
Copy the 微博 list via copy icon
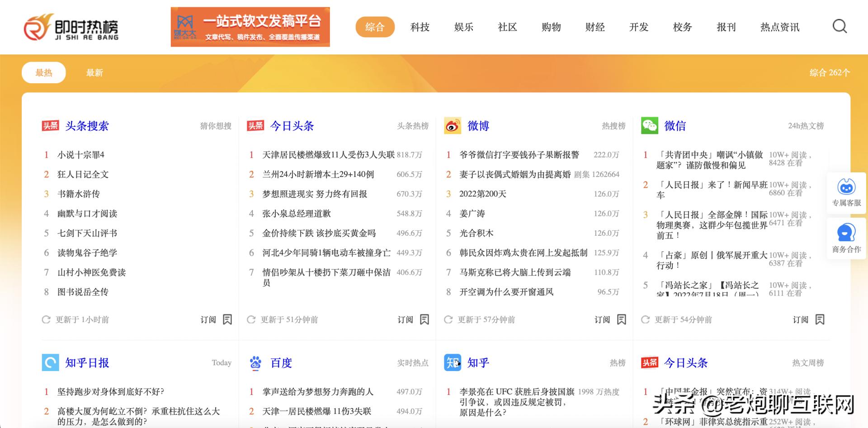622,319
